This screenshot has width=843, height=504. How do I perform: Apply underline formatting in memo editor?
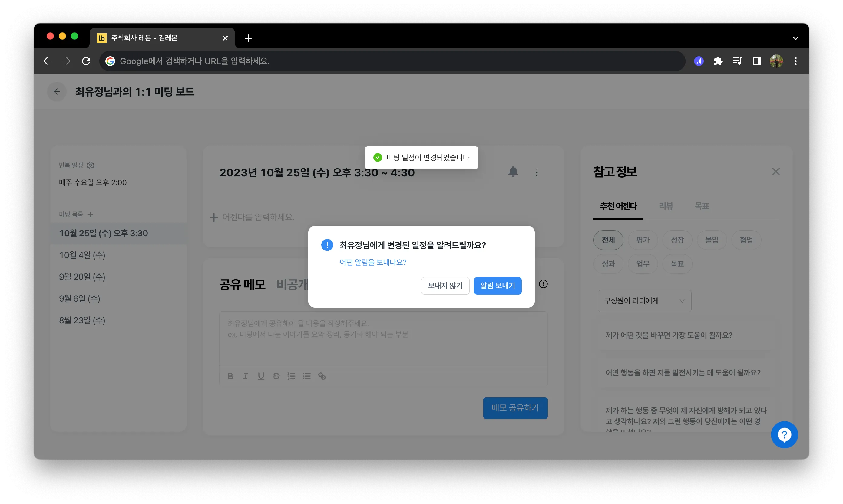coord(261,376)
